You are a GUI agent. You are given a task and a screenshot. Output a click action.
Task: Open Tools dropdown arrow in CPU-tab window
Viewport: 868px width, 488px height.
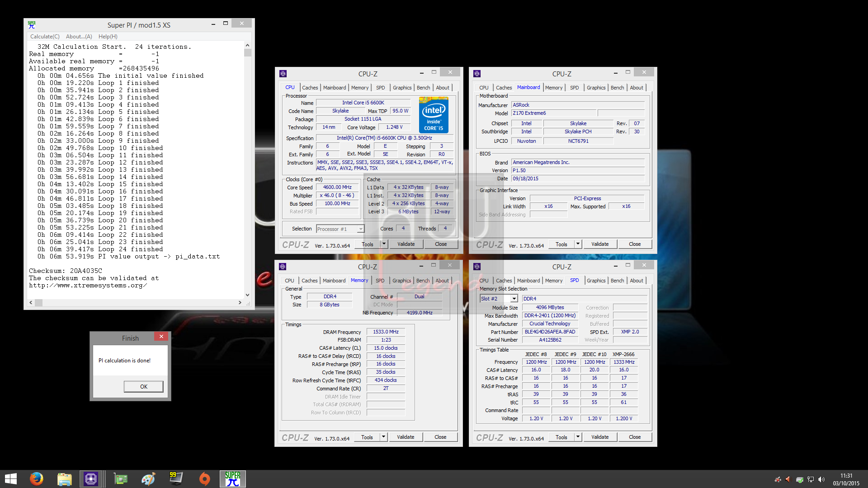384,244
